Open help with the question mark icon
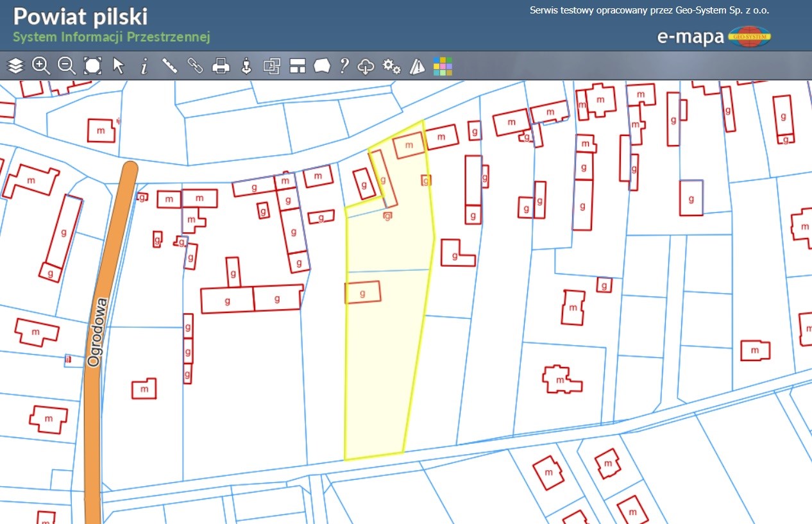The width and height of the screenshot is (812, 524). (344, 65)
